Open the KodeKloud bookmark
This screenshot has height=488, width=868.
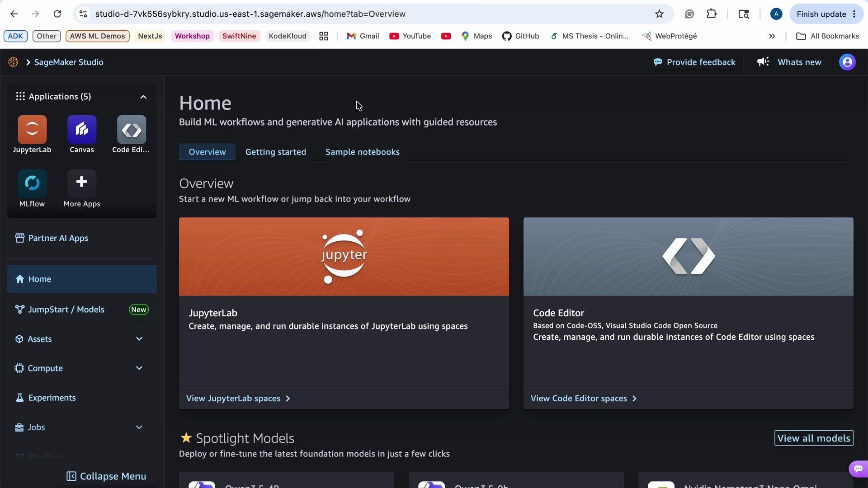[288, 36]
